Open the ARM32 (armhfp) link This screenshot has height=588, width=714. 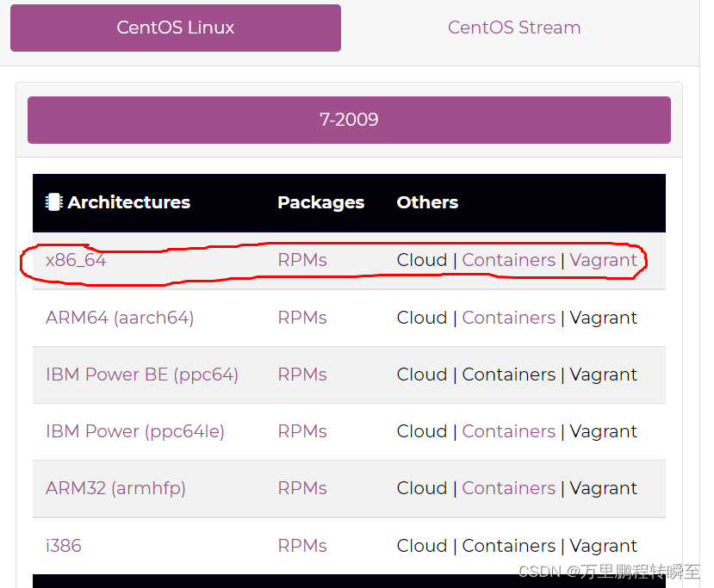pyautogui.click(x=115, y=488)
